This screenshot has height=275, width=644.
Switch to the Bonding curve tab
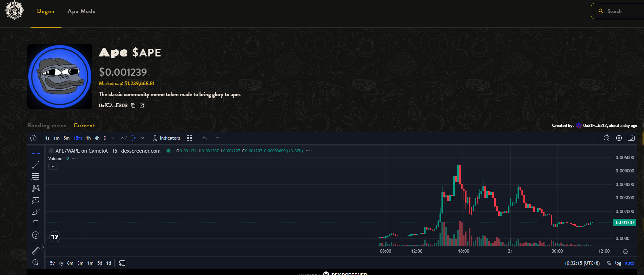47,125
